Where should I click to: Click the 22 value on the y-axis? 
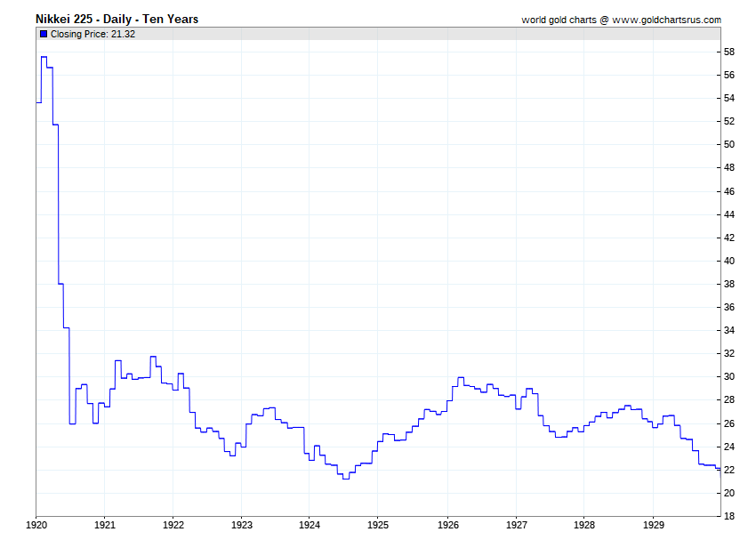[729, 470]
